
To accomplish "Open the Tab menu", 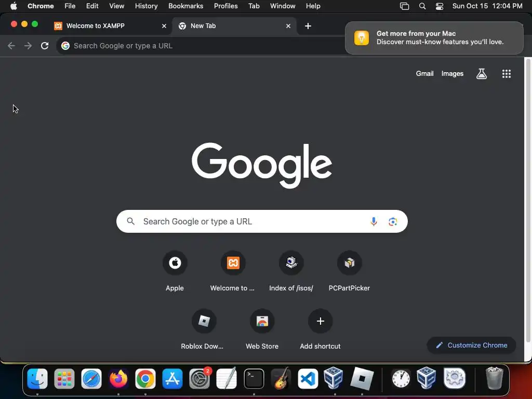I will click(254, 6).
